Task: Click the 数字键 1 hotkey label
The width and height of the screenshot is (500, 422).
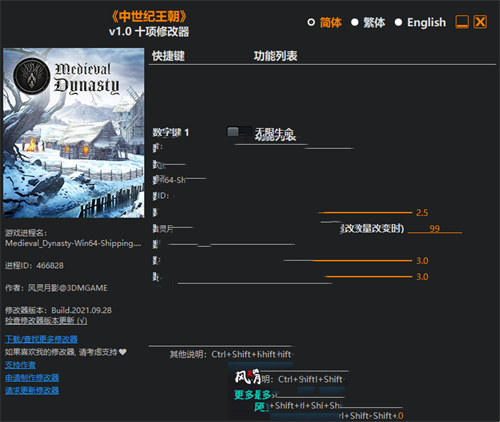Action: (x=171, y=132)
